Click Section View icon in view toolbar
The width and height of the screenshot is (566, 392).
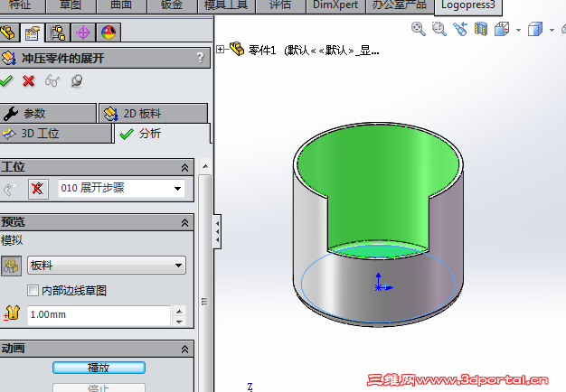481,29
